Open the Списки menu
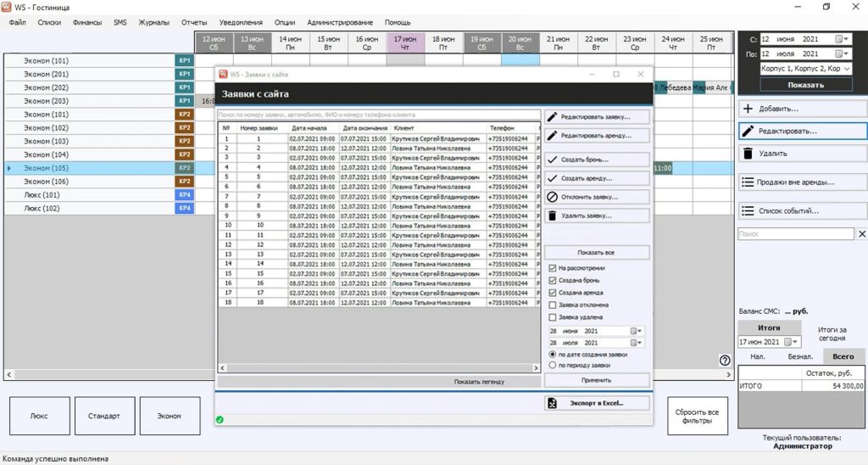868x465 pixels. click(x=49, y=23)
